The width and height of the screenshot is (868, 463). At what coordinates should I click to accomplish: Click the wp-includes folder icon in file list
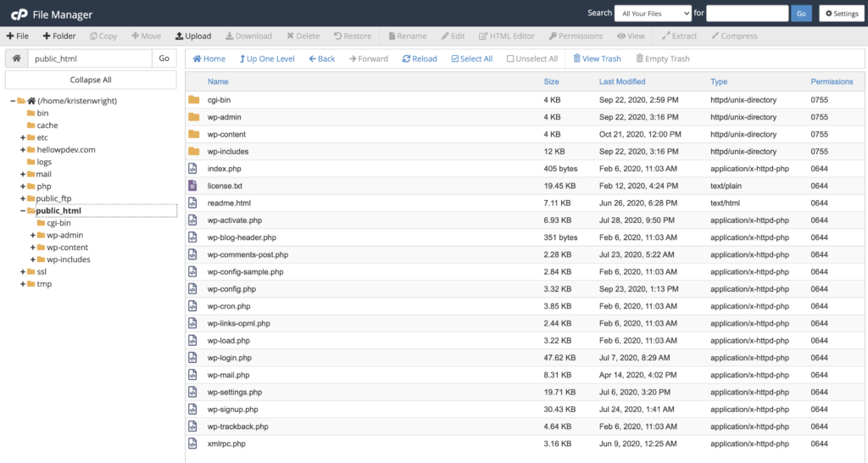pyautogui.click(x=193, y=151)
